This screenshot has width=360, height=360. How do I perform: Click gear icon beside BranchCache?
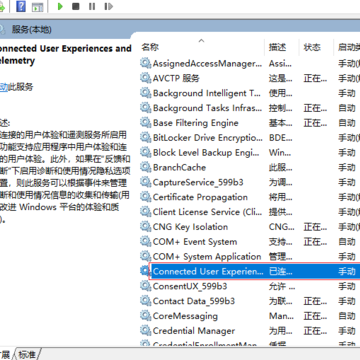(145, 167)
